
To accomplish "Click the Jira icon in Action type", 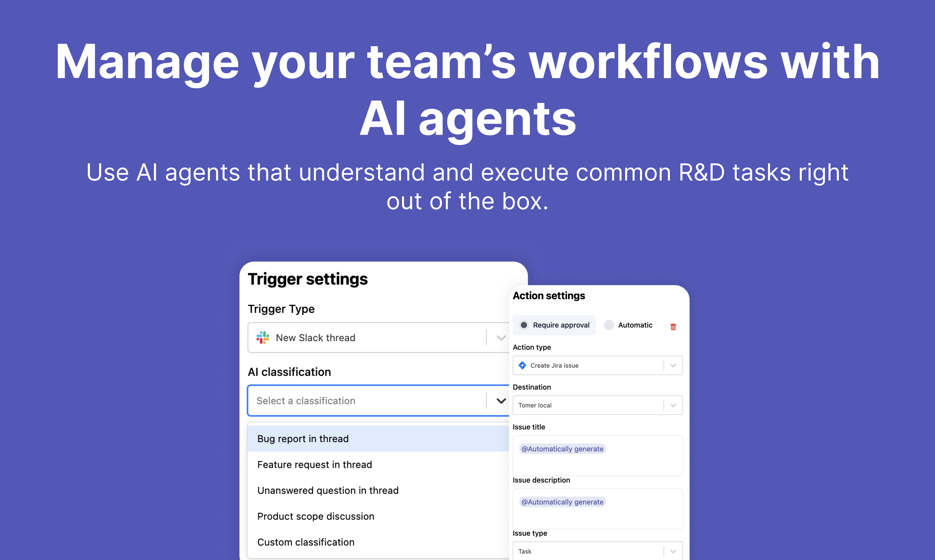I will [x=522, y=365].
